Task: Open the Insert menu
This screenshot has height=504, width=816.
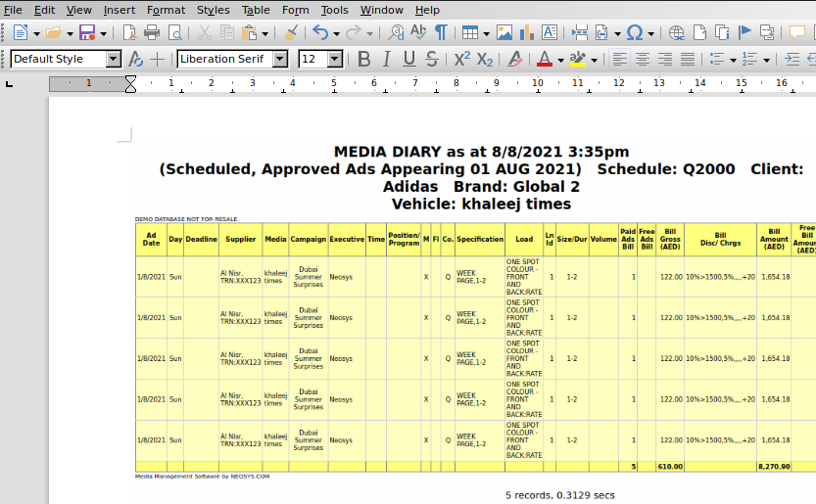Action: coord(120,10)
